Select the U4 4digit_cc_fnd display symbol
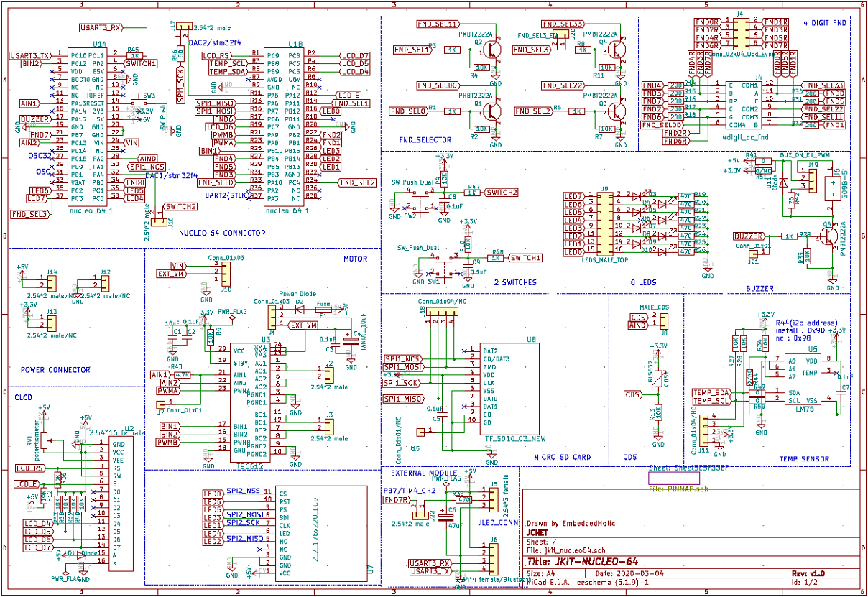 [x=744, y=106]
